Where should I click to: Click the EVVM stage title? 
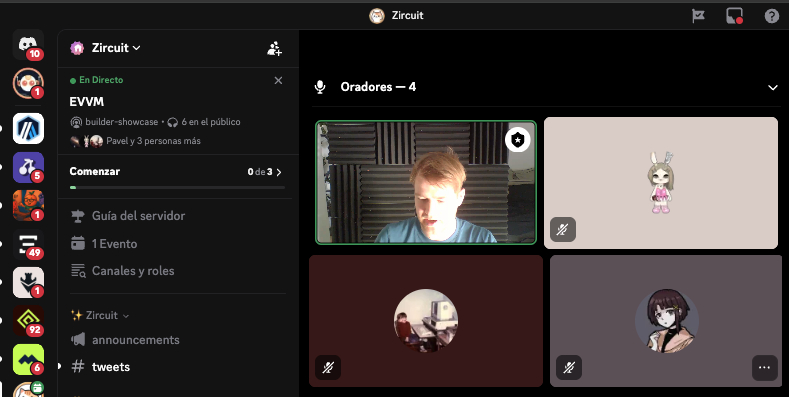point(87,102)
